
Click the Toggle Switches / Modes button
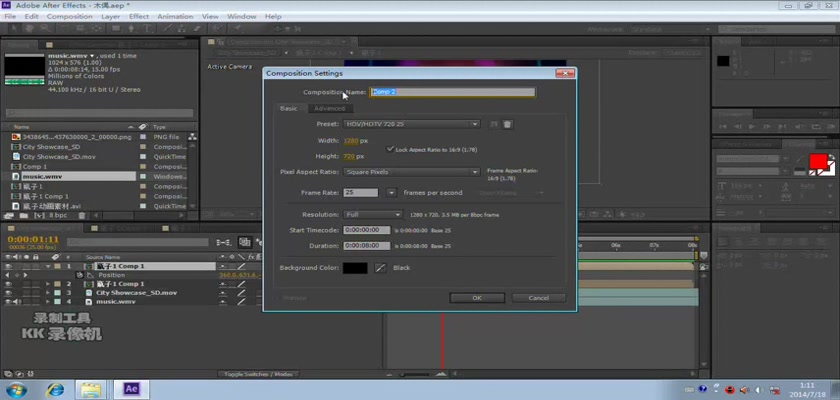click(258, 374)
